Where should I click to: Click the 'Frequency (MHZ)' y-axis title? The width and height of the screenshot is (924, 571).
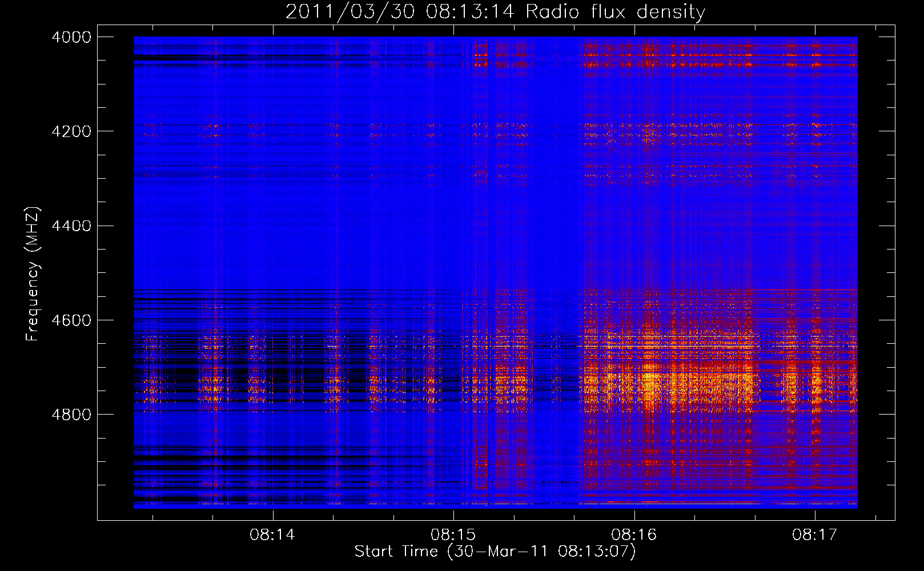(x=33, y=274)
